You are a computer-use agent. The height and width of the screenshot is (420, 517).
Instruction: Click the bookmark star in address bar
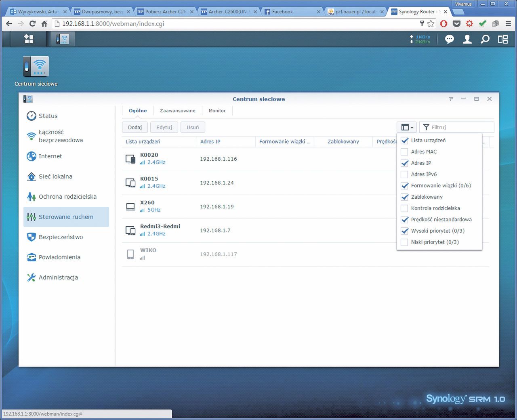click(x=431, y=24)
